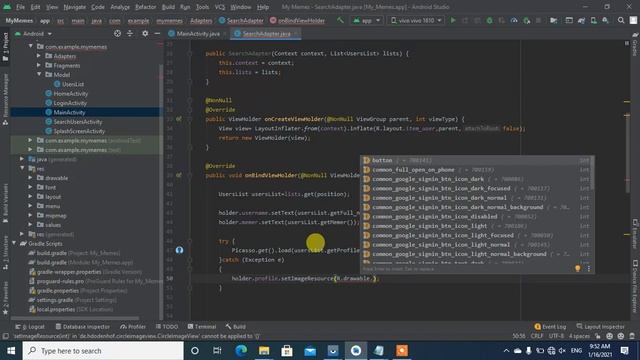640x360 pixels.
Task: Select the SearchAdapter.java editor tab
Action: (x=266, y=33)
